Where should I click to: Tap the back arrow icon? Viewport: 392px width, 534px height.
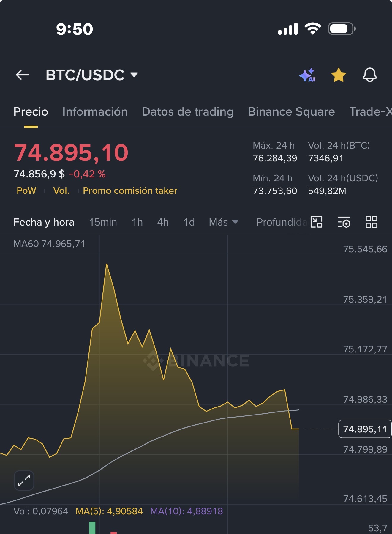(22, 75)
